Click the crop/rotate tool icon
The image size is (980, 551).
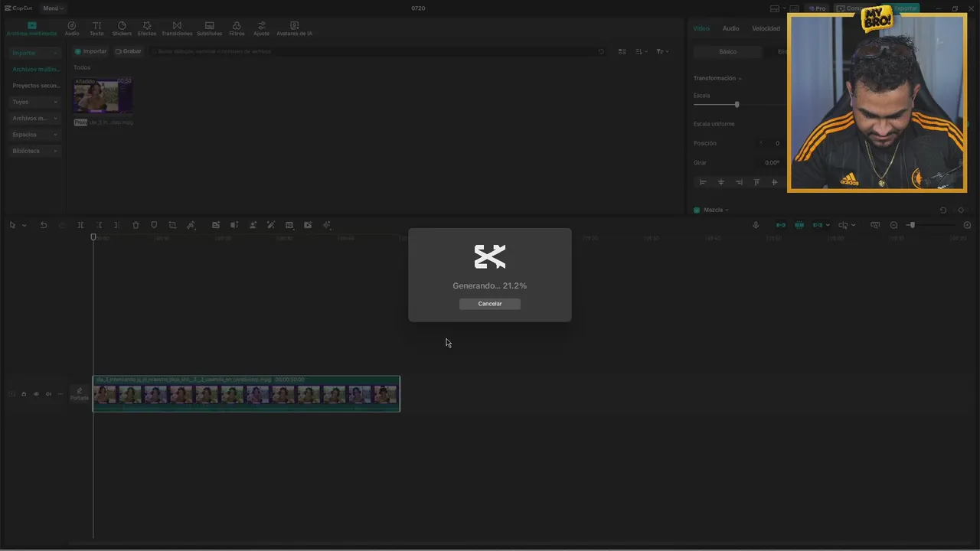tap(172, 225)
